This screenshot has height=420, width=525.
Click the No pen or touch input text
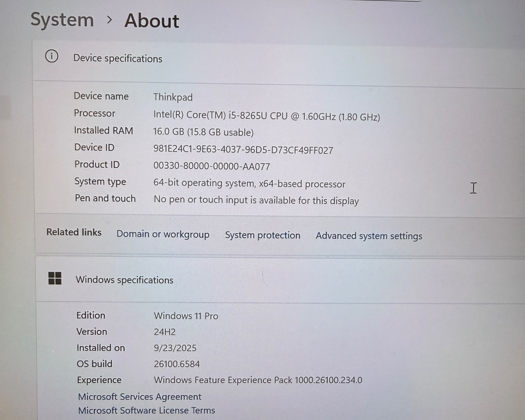256,200
